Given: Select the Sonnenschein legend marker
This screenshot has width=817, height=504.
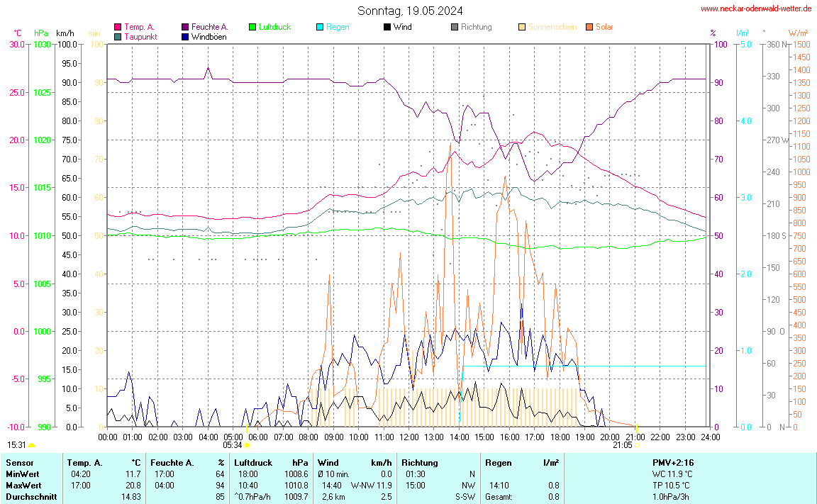Looking at the screenshot, I should [x=522, y=27].
